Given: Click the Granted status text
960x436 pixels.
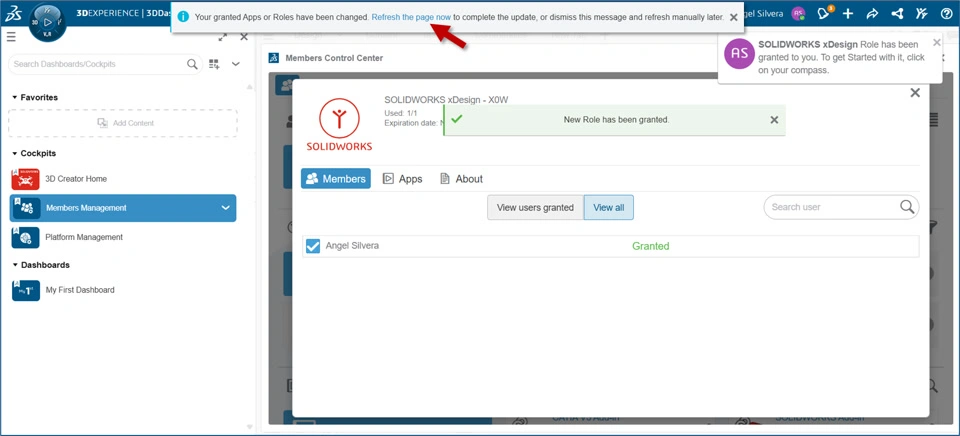Looking at the screenshot, I should 650,246.
